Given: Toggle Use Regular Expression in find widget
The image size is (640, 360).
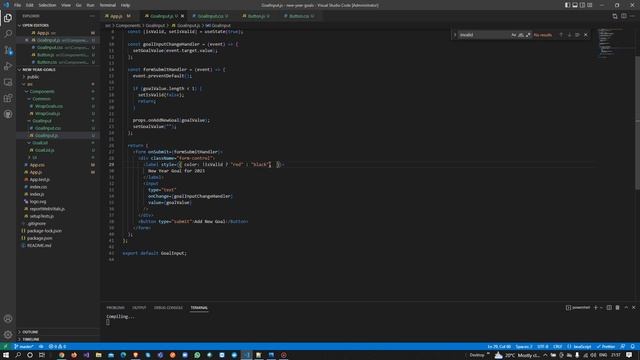Looking at the screenshot, I should (528, 35).
